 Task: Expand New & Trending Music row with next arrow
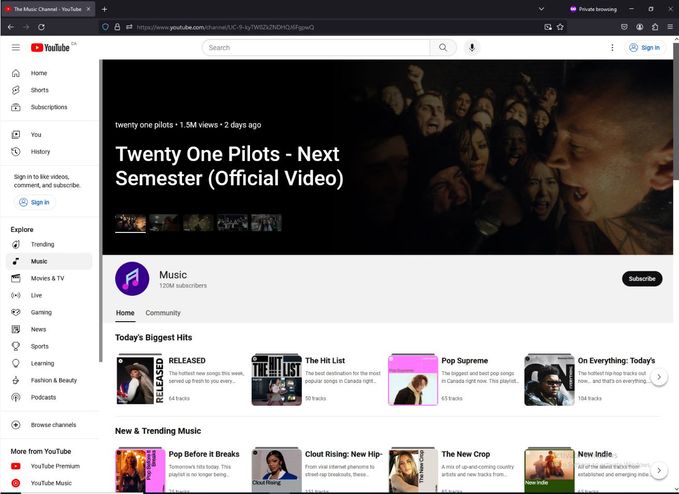pyautogui.click(x=659, y=470)
